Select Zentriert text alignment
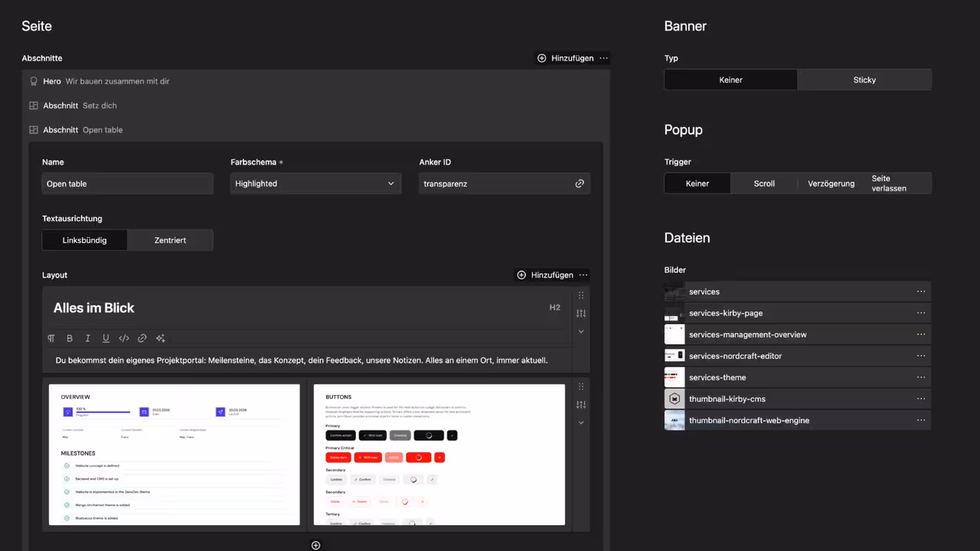This screenshot has height=551, width=980. [x=170, y=240]
